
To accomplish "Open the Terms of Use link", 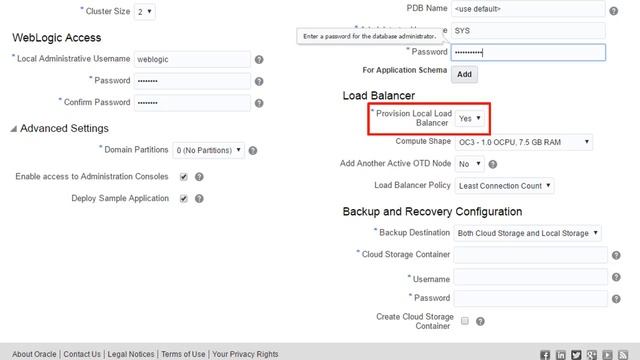I will click(183, 354).
